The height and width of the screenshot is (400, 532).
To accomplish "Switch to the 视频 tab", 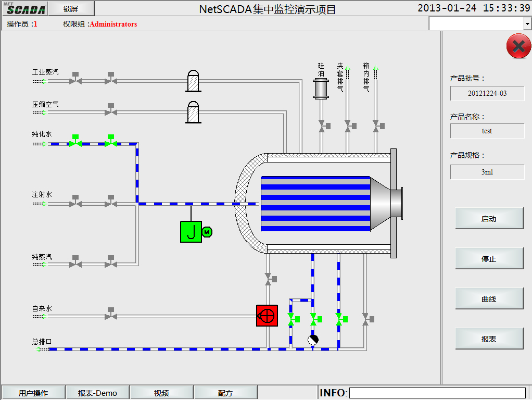I will [x=161, y=393].
